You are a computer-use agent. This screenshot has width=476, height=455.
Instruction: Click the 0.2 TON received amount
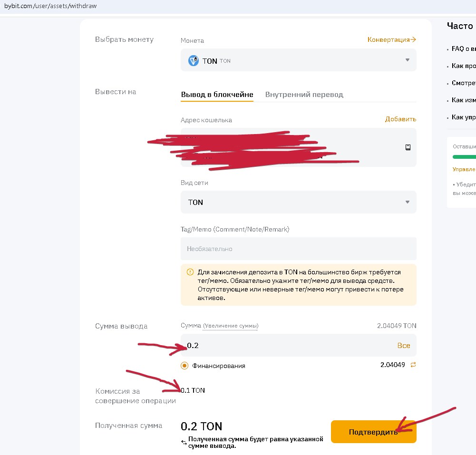click(201, 426)
